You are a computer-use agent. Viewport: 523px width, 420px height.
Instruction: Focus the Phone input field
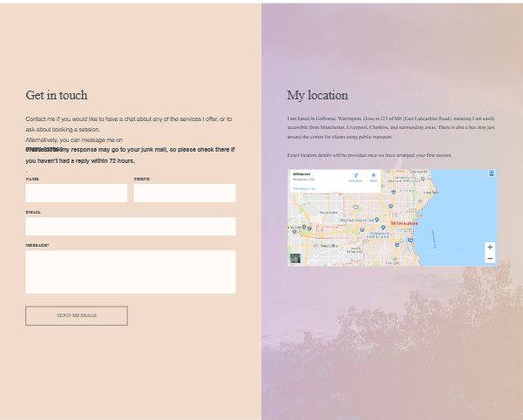(184, 193)
